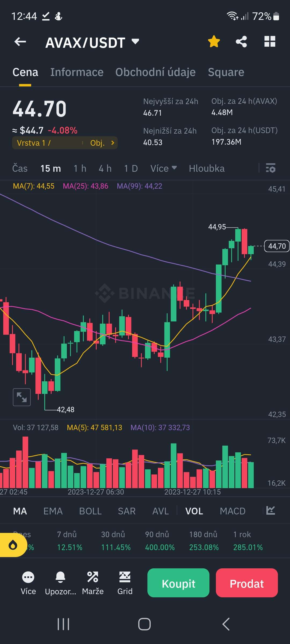Tap the 44,70 current price marker
This screenshot has width=290, height=644.
click(277, 246)
